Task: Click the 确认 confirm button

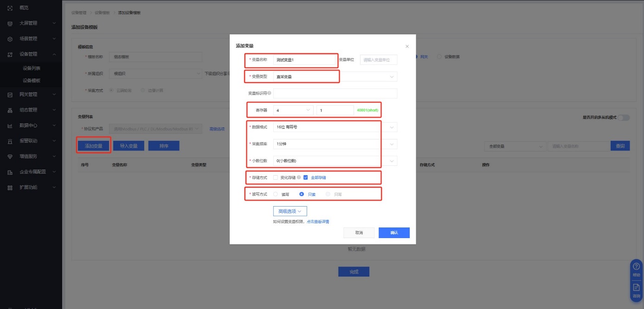Action: (x=394, y=233)
